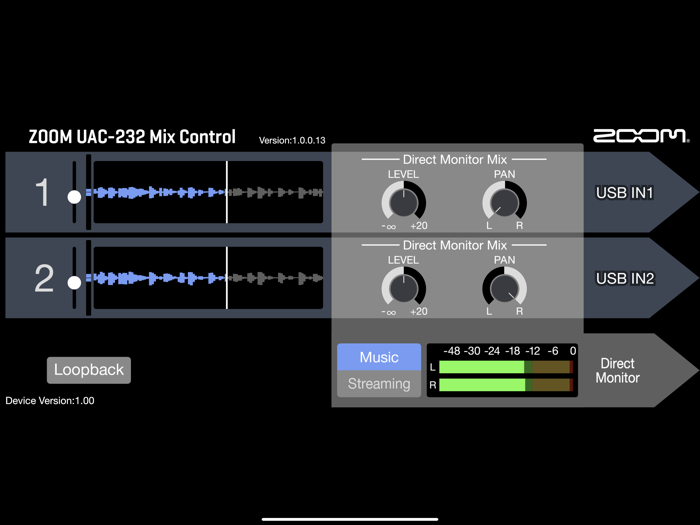Click the channel 2 waveform display
Viewport: 700px width, 525px height.
208,278
